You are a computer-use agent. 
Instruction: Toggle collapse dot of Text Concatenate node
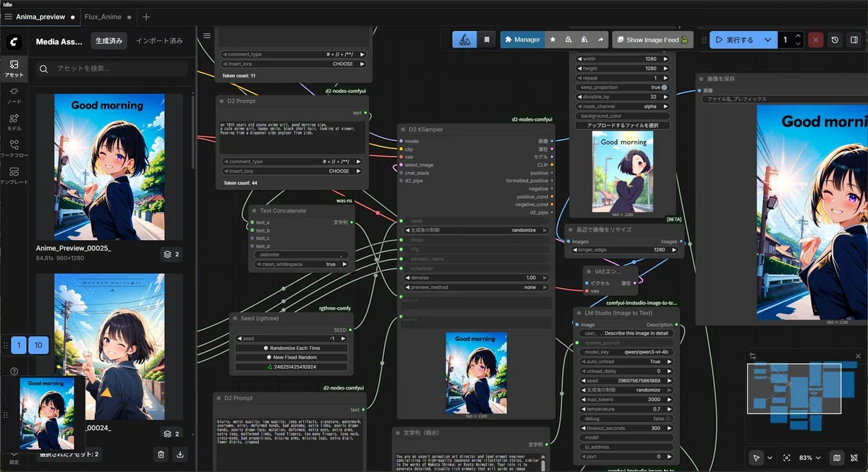point(255,211)
